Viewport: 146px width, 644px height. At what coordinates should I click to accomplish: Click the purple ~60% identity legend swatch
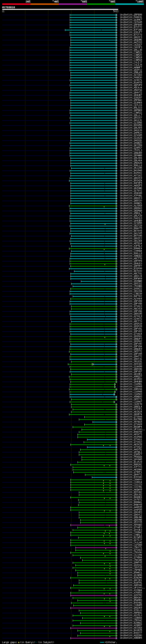(73, 4)
